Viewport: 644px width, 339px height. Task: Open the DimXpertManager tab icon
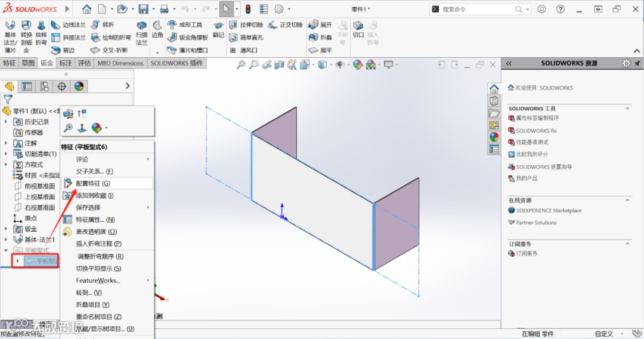coord(61,87)
